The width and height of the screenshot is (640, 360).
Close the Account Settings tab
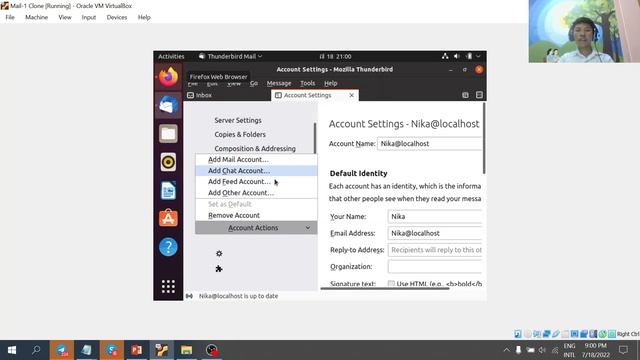point(351,95)
